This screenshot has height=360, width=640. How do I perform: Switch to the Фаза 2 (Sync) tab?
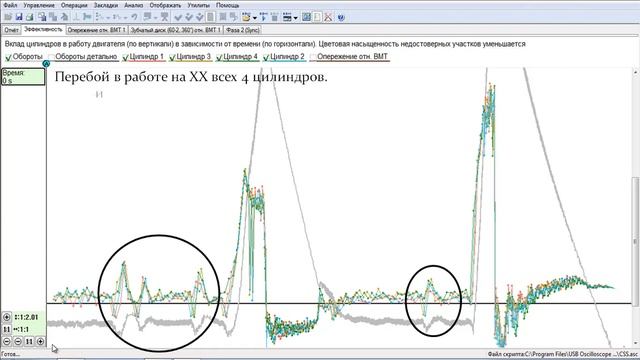[x=242, y=30]
